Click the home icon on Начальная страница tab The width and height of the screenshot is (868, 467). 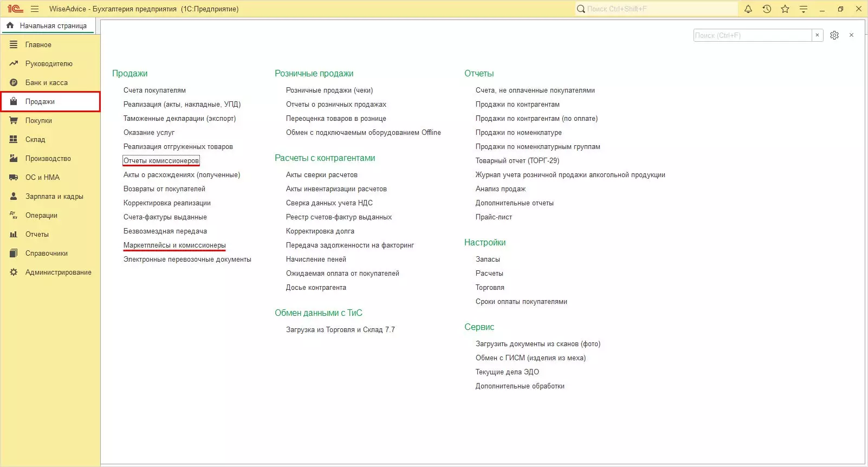[10, 25]
